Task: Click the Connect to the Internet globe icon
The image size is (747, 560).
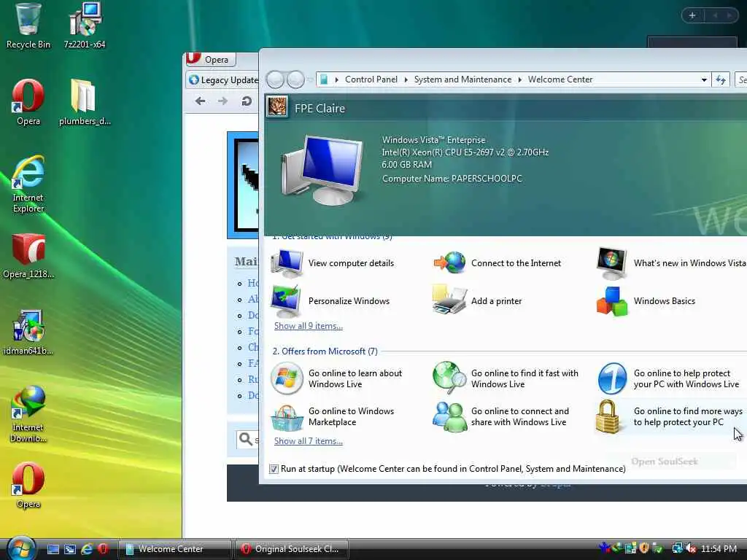Action: click(449, 262)
